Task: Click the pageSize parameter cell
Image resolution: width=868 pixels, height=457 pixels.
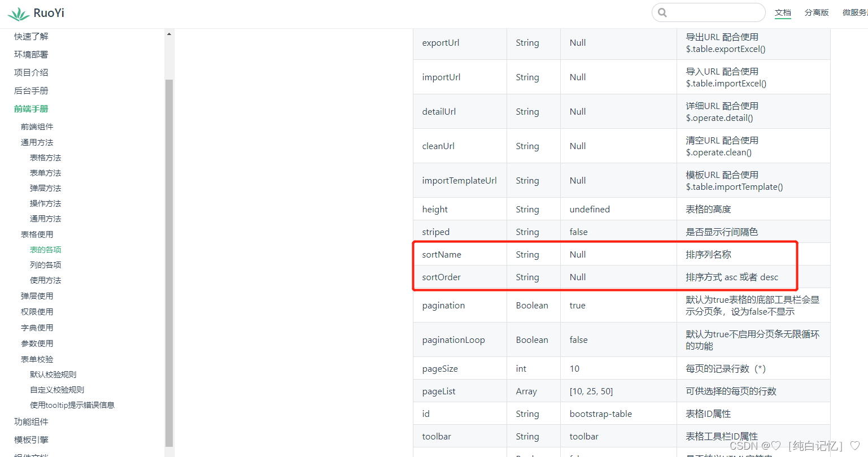Action: coord(460,368)
